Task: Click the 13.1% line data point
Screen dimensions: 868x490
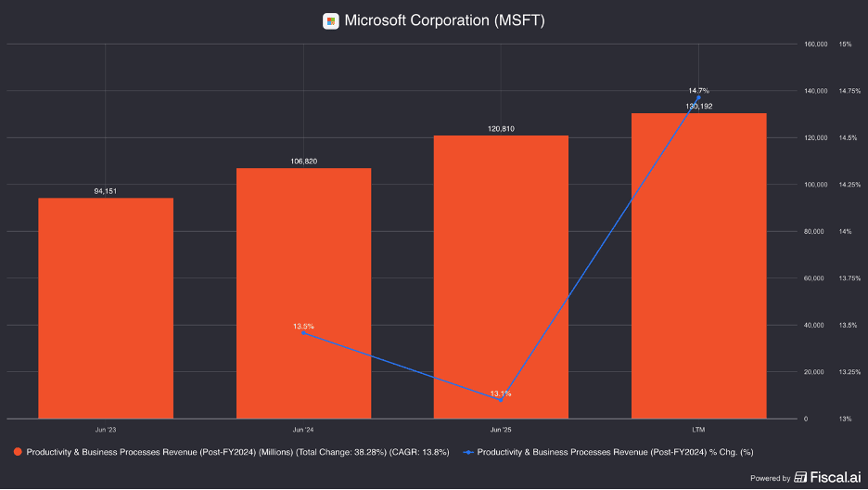Action: tap(501, 400)
